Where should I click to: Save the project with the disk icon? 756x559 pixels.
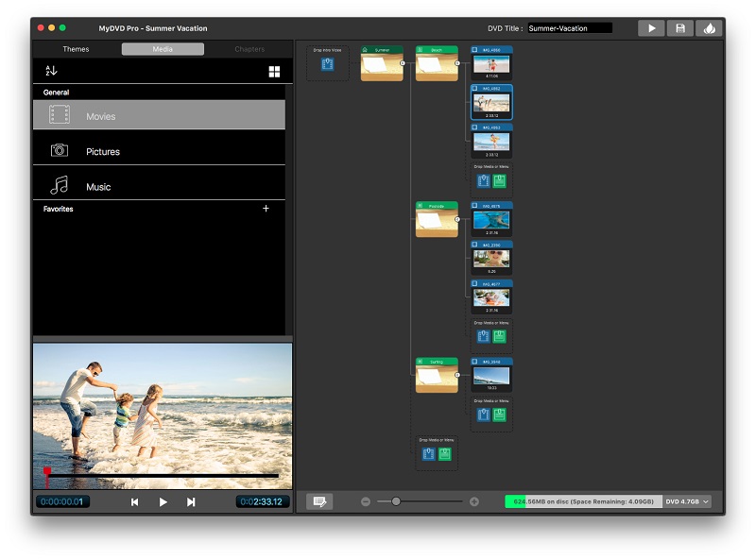click(680, 27)
